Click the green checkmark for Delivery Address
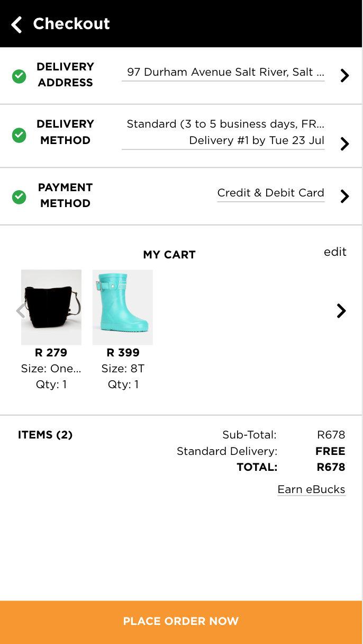This screenshot has height=644, width=363. (x=19, y=77)
